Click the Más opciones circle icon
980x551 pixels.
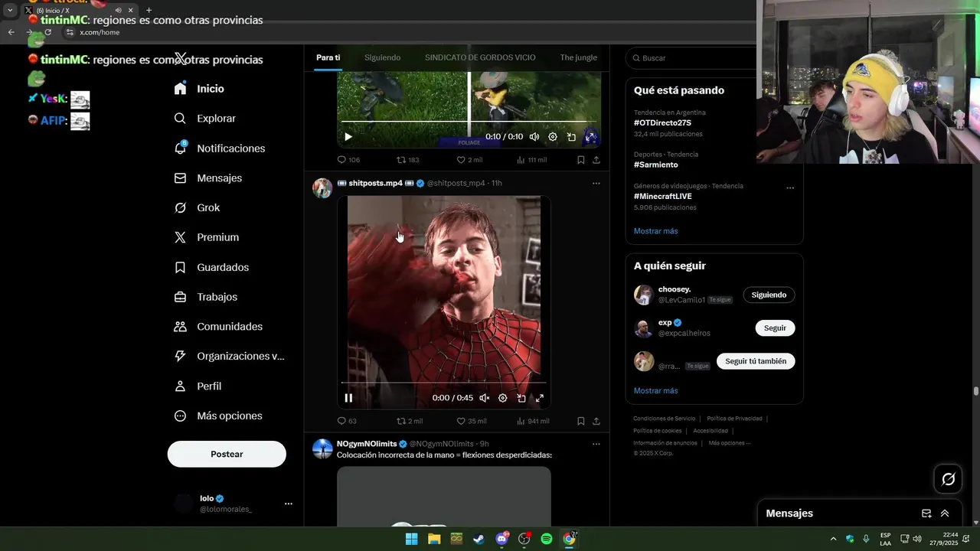click(180, 416)
